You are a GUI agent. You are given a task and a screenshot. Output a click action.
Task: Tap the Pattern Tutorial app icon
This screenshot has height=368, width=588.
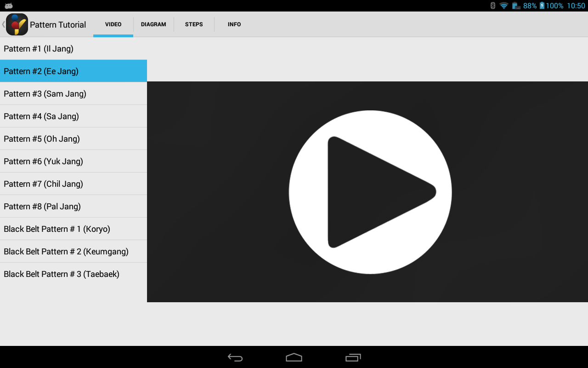[17, 24]
